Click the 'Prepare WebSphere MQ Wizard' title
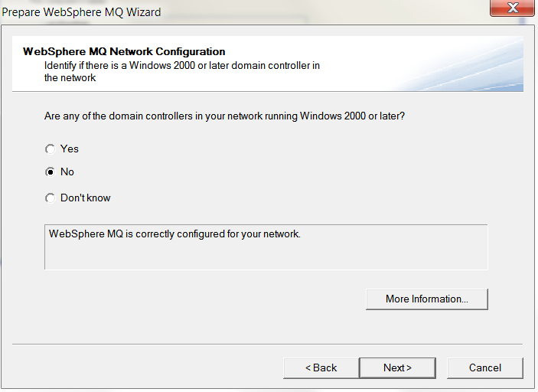 [x=81, y=12]
